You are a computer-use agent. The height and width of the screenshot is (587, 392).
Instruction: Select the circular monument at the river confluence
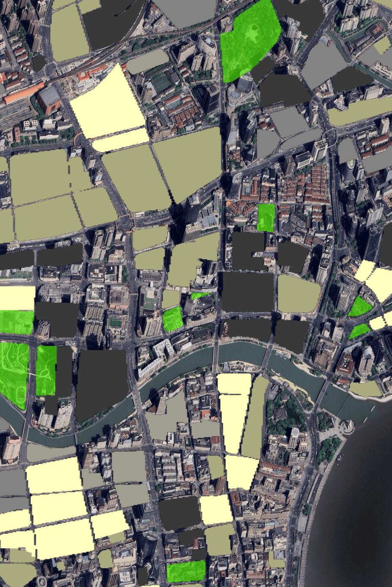click(348, 427)
